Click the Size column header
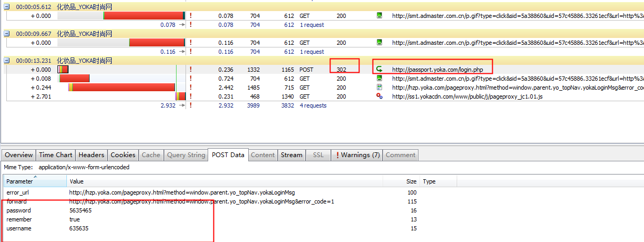 411,181
